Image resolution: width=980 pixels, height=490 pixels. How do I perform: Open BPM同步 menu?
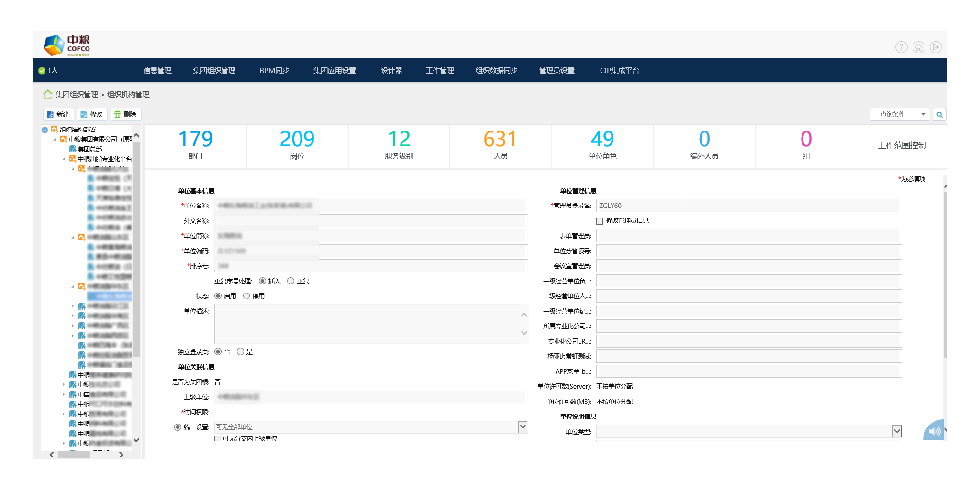(275, 71)
